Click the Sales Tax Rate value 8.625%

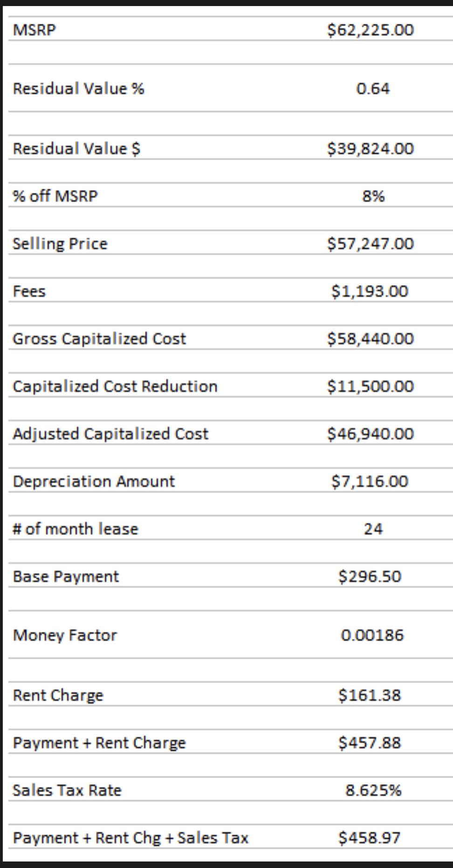click(373, 790)
